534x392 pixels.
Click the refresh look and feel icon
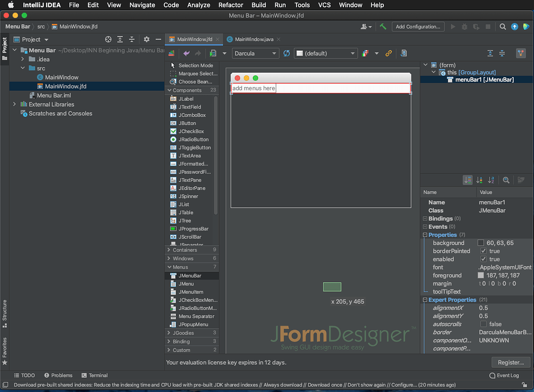(287, 53)
